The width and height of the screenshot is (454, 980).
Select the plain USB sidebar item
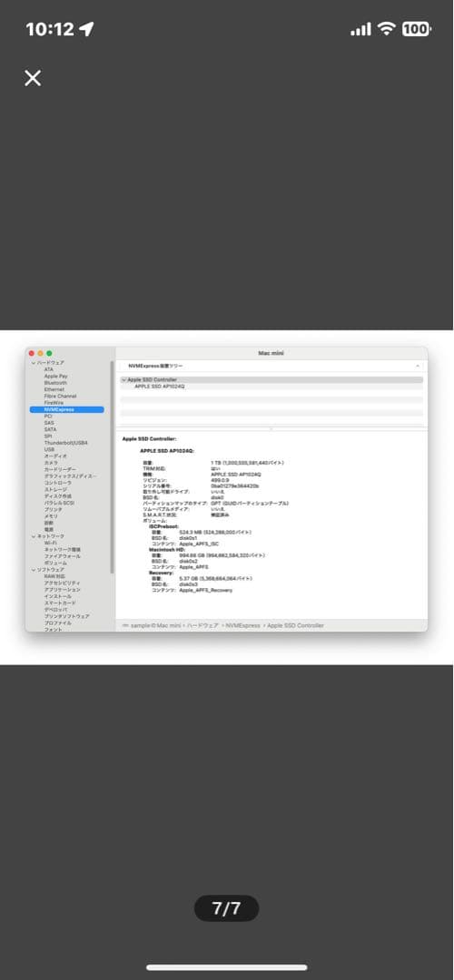(49, 449)
